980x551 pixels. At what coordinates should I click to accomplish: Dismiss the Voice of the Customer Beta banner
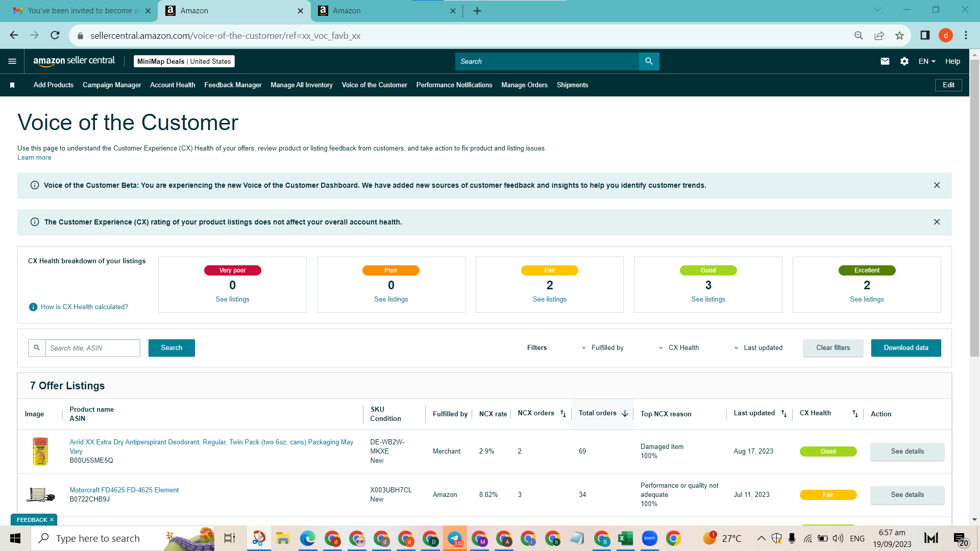tap(937, 185)
